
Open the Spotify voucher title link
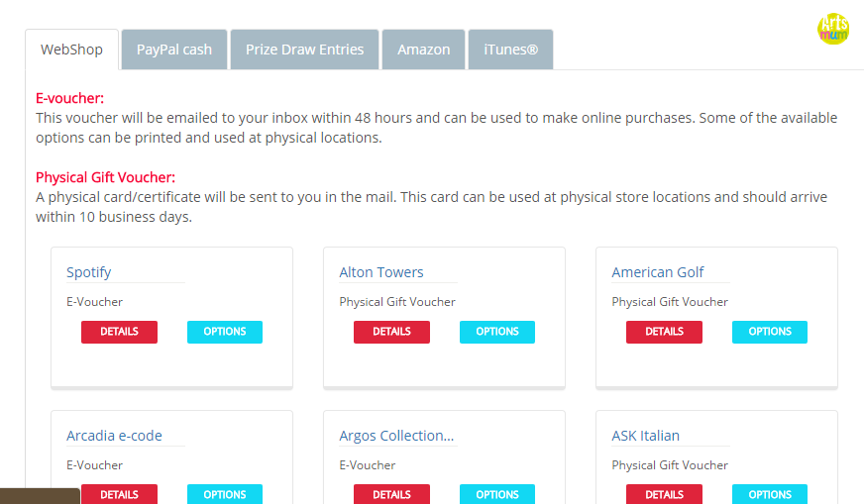tap(89, 272)
